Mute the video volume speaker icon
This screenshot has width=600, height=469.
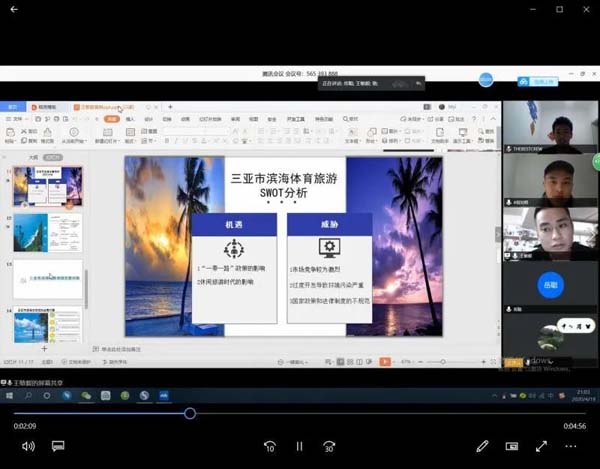[x=27, y=445]
